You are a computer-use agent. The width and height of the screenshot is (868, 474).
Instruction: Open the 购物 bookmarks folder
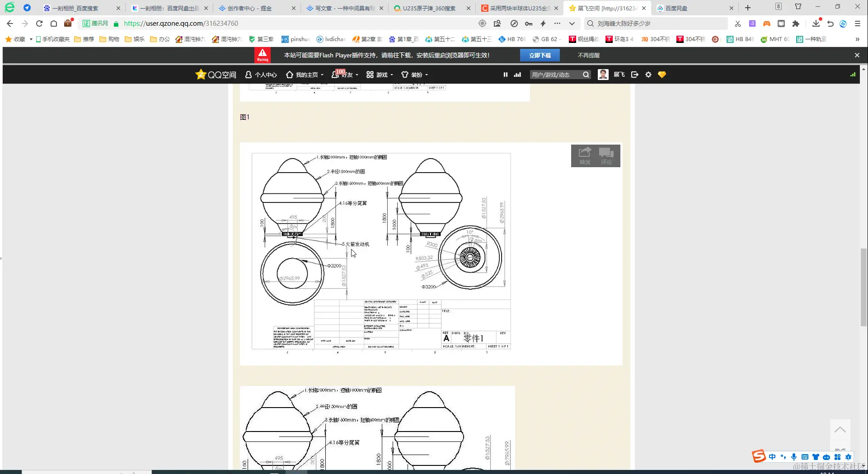[x=109, y=39]
